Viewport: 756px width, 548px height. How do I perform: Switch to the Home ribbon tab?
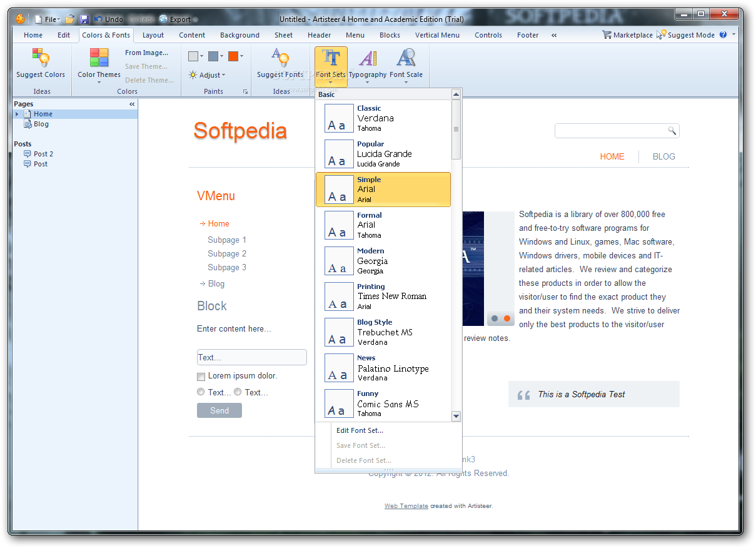point(33,35)
